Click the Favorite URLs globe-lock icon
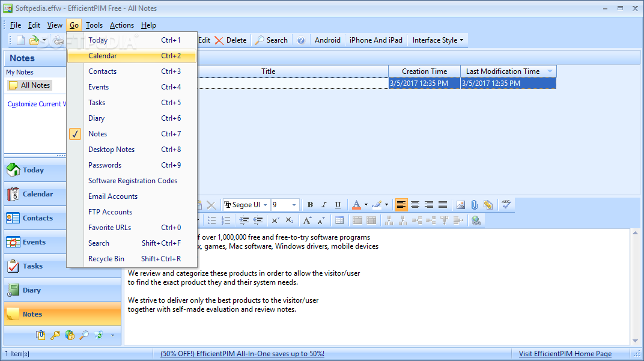 coord(70,336)
